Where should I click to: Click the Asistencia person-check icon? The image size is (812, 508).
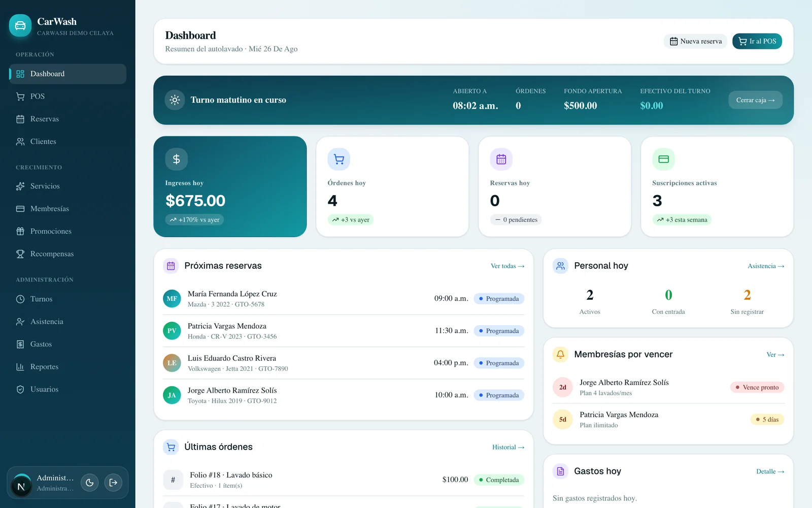[20, 322]
